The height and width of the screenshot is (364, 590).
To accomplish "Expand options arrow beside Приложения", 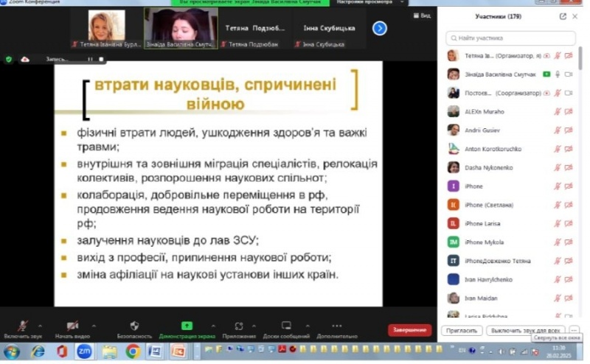I will tap(254, 326).
